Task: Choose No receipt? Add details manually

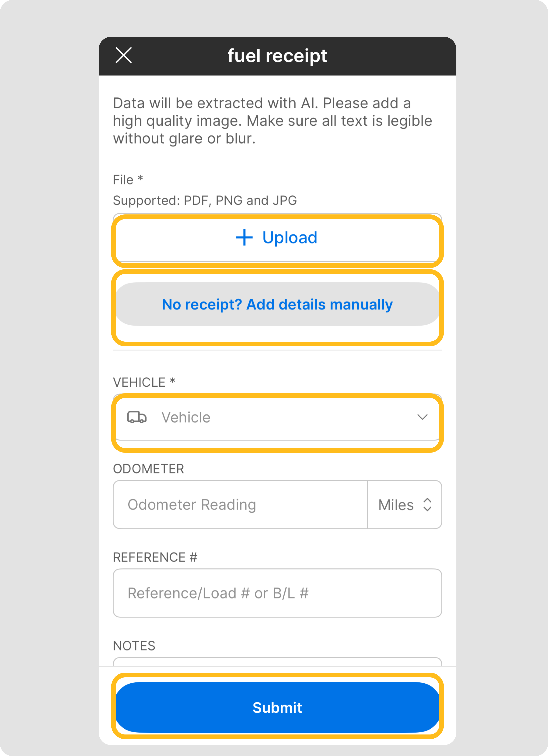Action: coord(278,304)
